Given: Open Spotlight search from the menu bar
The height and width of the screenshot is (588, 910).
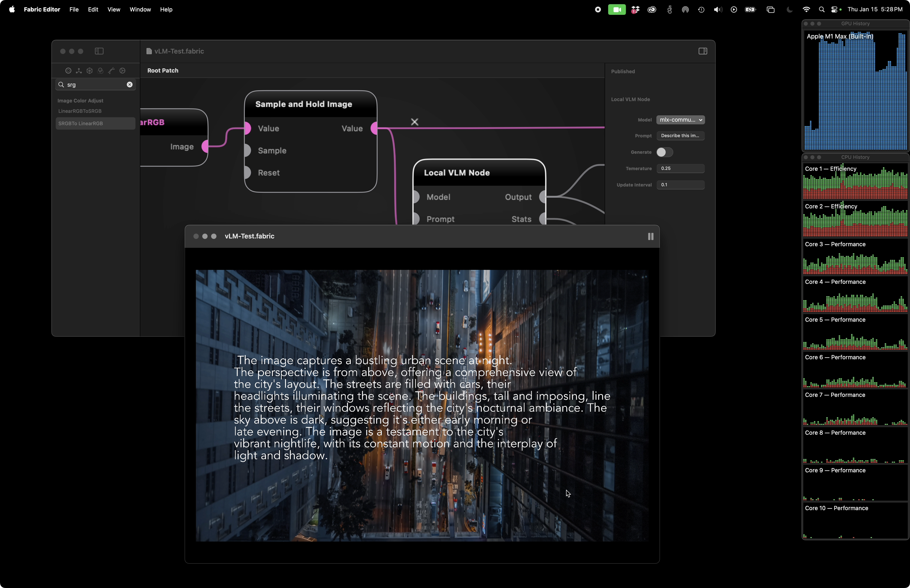Looking at the screenshot, I should tap(821, 9).
